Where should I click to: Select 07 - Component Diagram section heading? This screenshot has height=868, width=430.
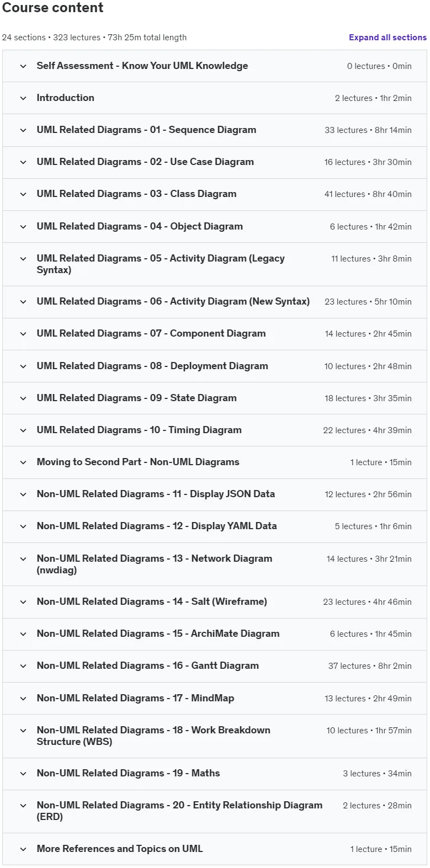151,333
